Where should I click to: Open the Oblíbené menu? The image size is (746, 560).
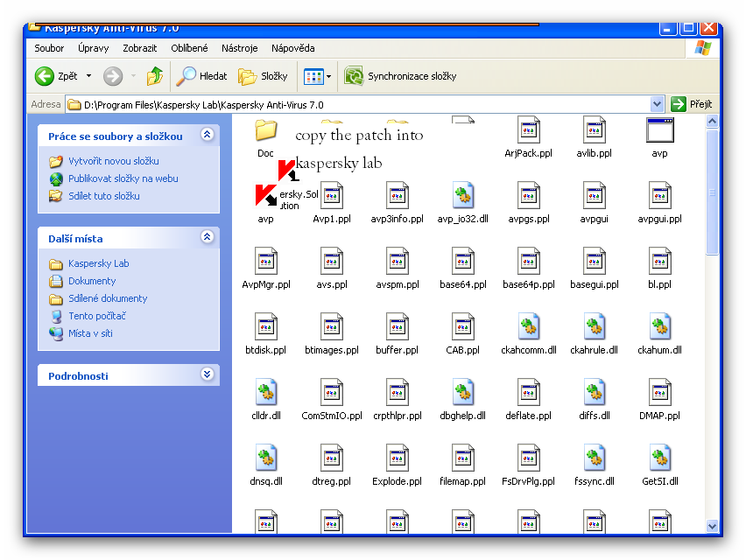(x=189, y=48)
